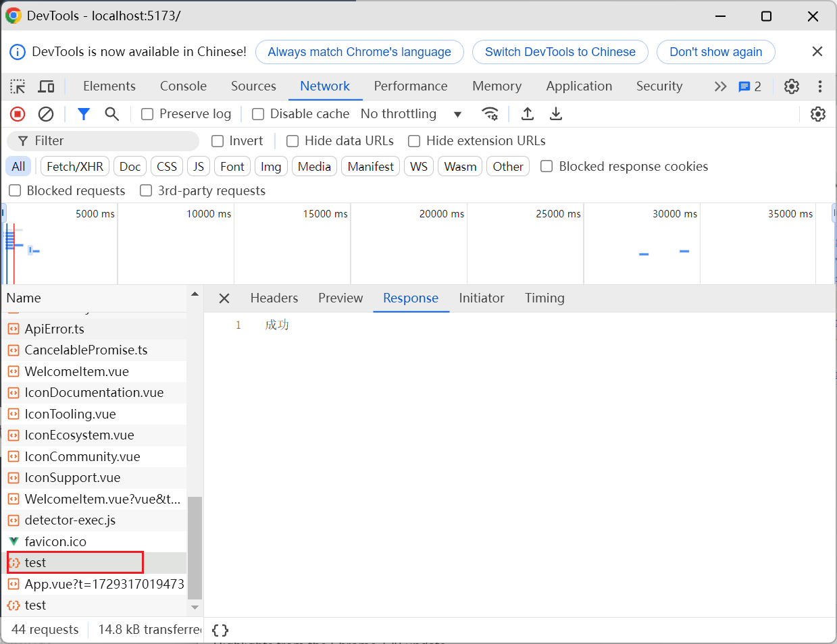Open network conditions Wi-Fi icon

490,114
